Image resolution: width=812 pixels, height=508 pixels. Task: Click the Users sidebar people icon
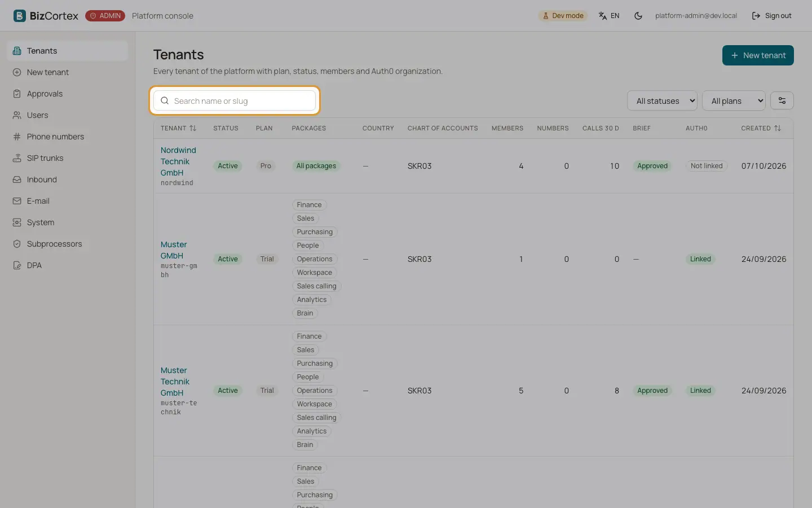(17, 115)
